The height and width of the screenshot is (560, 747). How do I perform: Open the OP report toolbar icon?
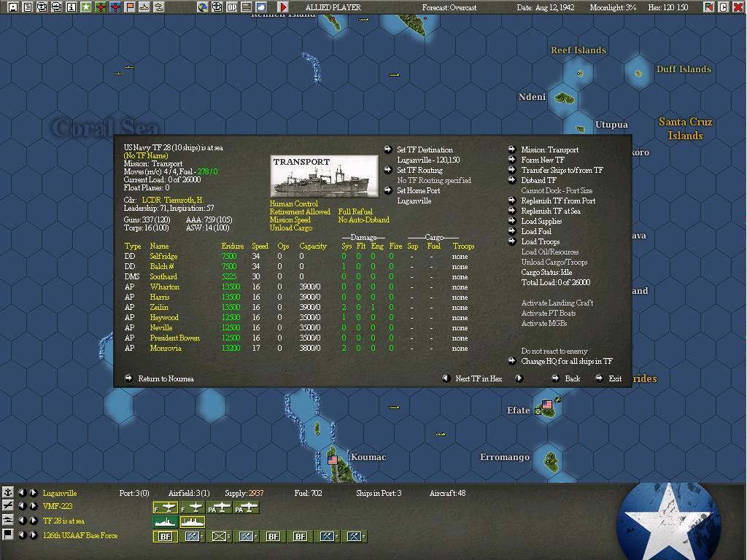point(232,7)
